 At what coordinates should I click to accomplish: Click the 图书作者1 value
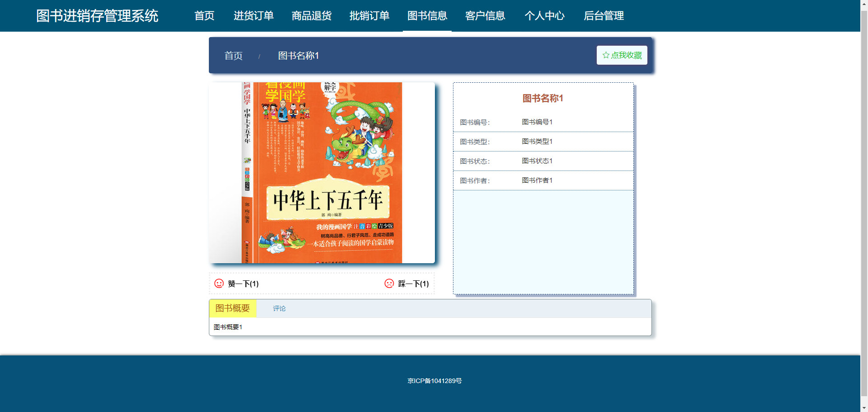(x=537, y=180)
